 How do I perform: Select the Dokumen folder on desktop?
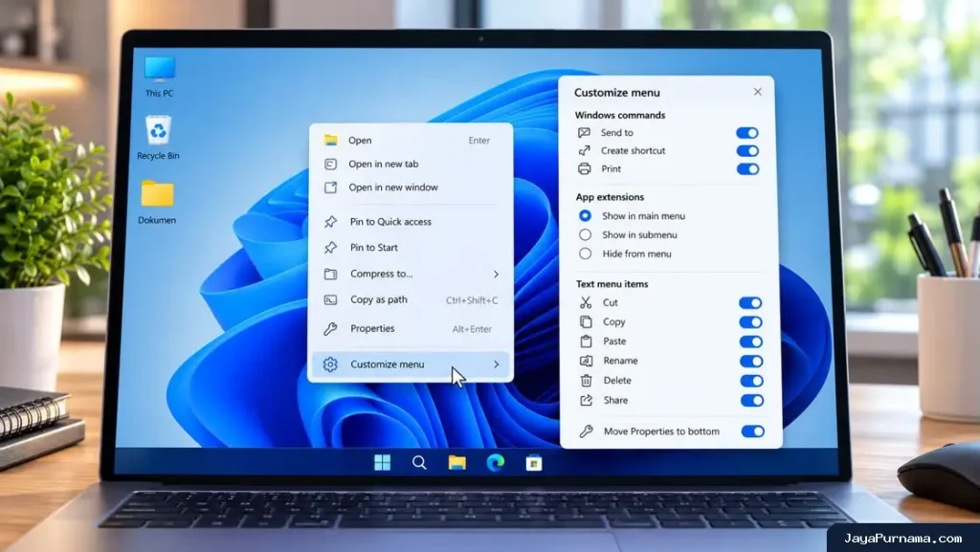(157, 202)
